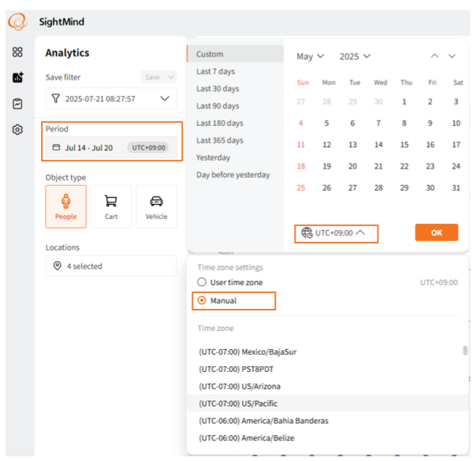
Task: Select US/Pacific time zone from list
Action: (x=238, y=403)
